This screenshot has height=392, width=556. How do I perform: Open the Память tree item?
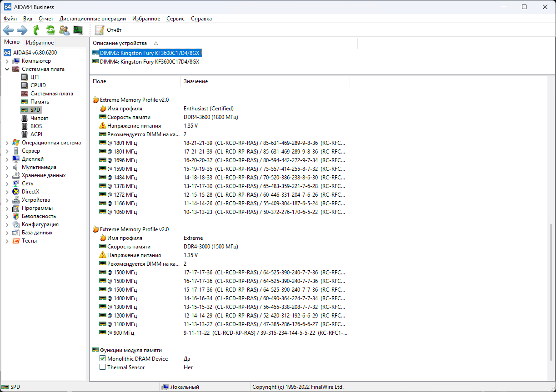point(40,102)
